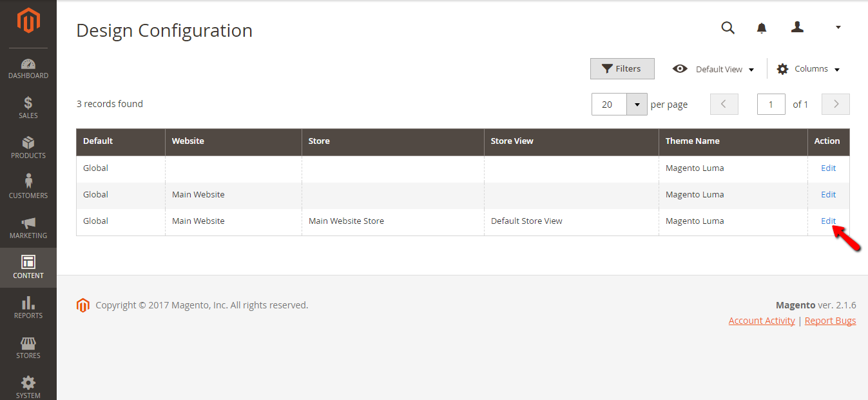Open the Customers sidebar menu

click(x=28, y=188)
